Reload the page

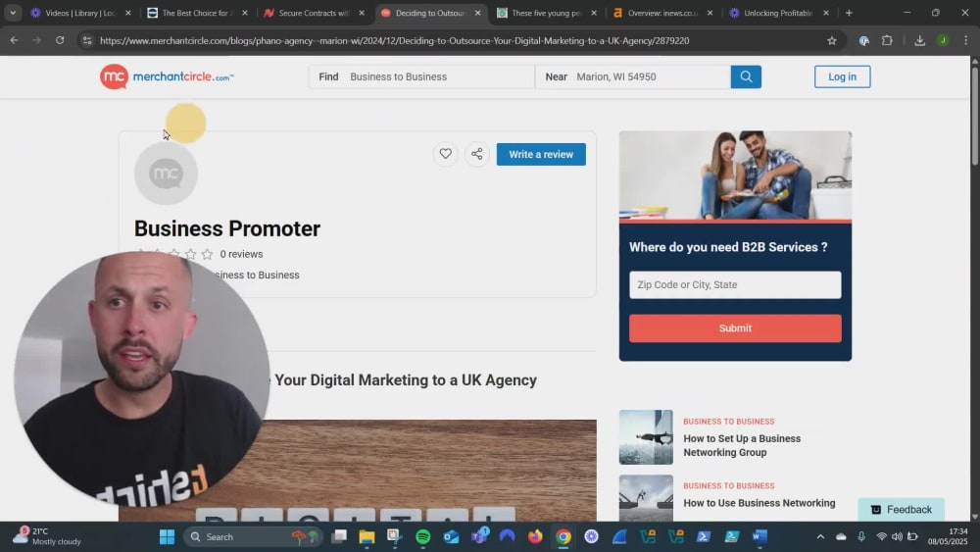(60, 40)
